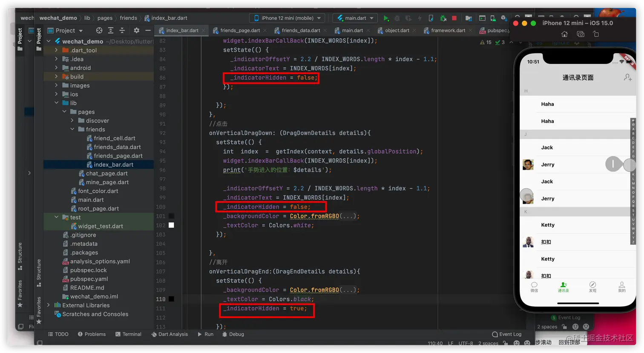Open the iPhone 12 mini device dropdown
The height and width of the screenshot is (353, 644).
point(288,18)
